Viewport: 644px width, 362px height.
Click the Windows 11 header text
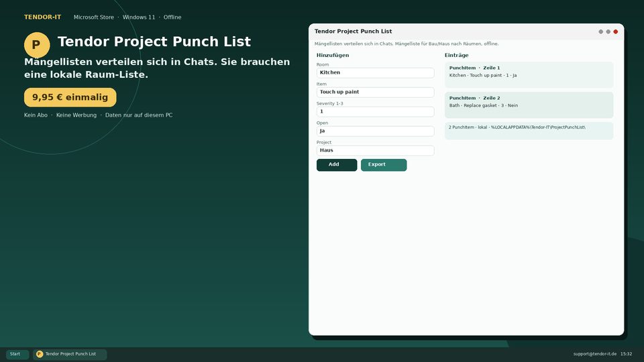[x=139, y=17]
